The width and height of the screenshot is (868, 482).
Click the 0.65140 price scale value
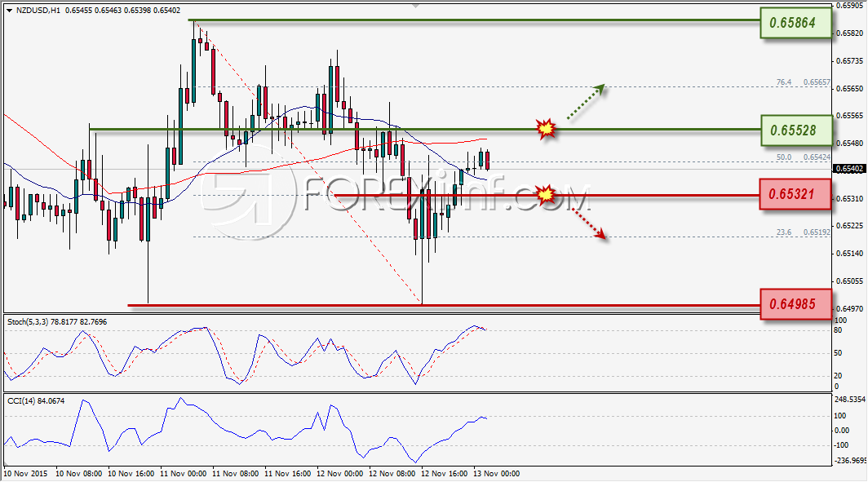[850, 254]
